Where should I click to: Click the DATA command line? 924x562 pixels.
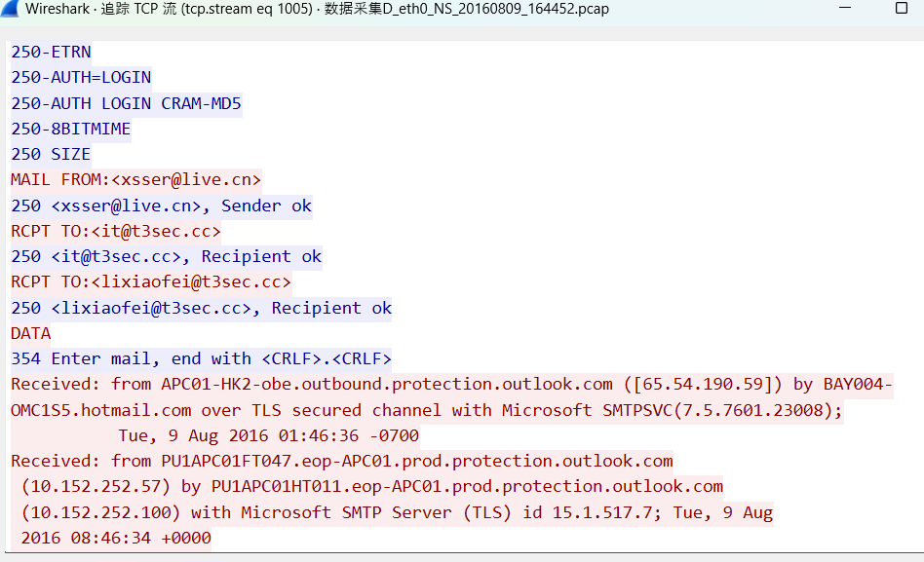(30, 333)
